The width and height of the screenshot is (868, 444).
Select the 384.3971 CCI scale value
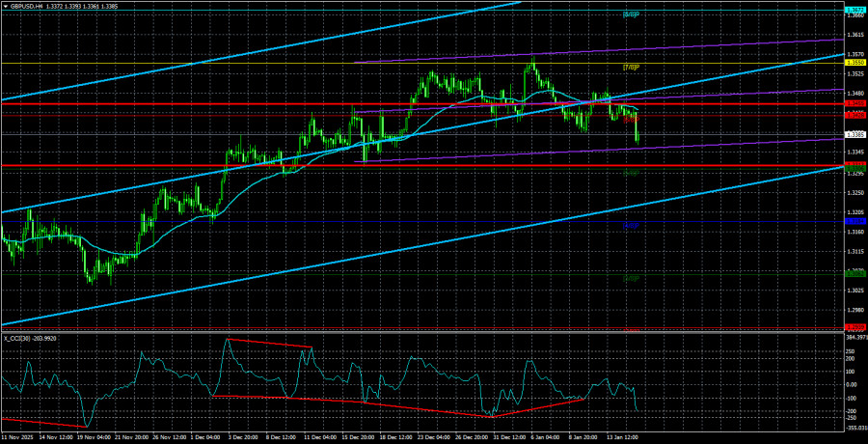(854, 338)
